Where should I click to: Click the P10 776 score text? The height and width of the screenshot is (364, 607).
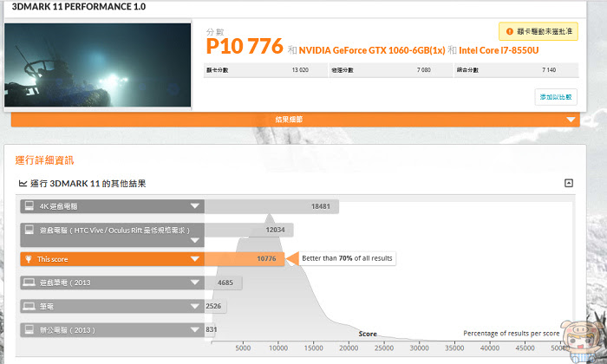(245, 46)
